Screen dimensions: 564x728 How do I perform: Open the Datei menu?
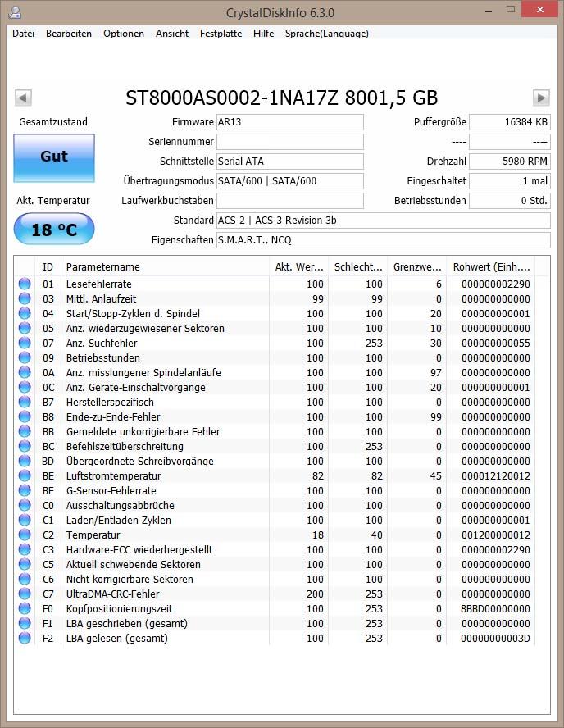[23, 34]
